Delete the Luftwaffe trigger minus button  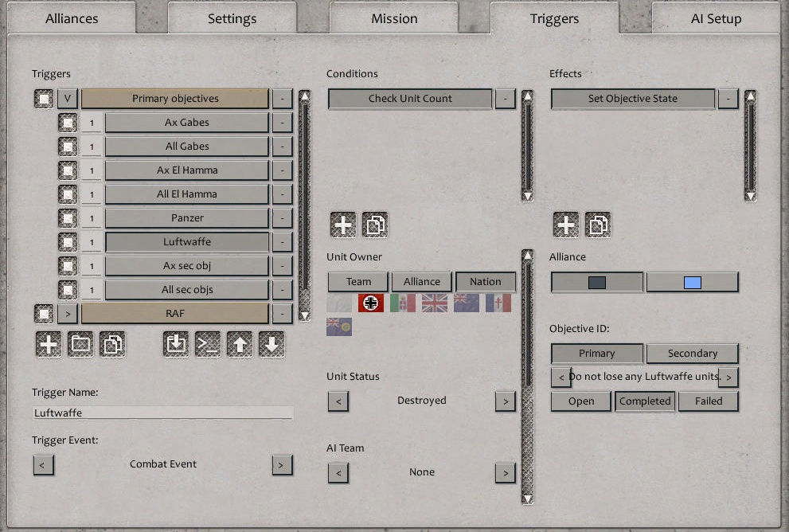(283, 242)
